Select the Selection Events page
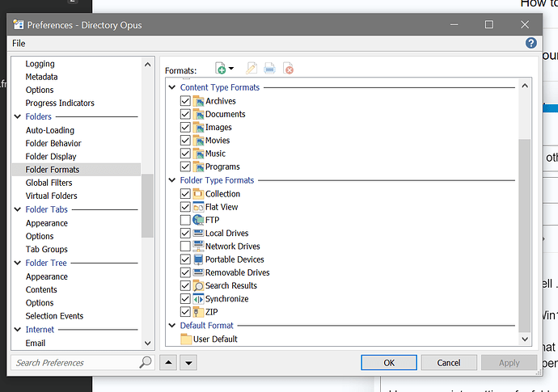Viewport: 558px width, 392px height. [54, 316]
